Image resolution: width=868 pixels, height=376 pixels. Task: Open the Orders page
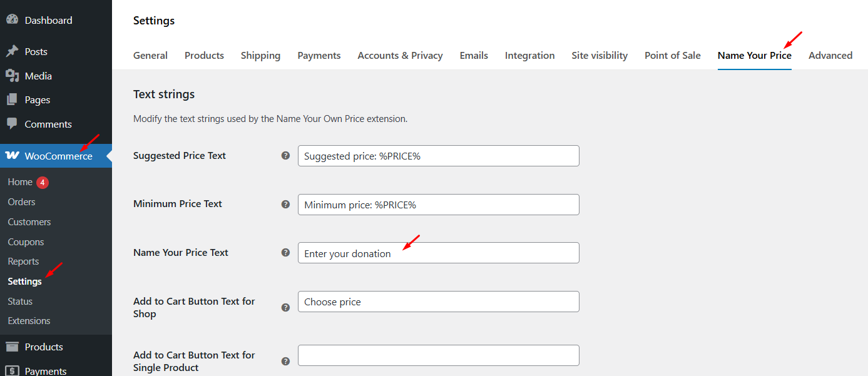21,201
